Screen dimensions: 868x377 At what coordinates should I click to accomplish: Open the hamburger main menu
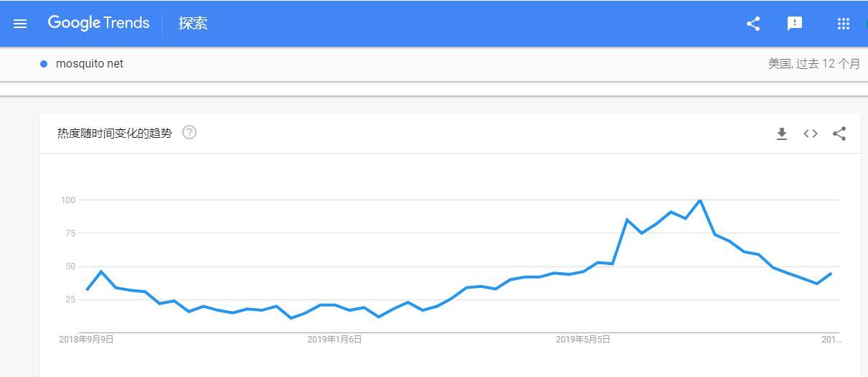click(x=20, y=24)
